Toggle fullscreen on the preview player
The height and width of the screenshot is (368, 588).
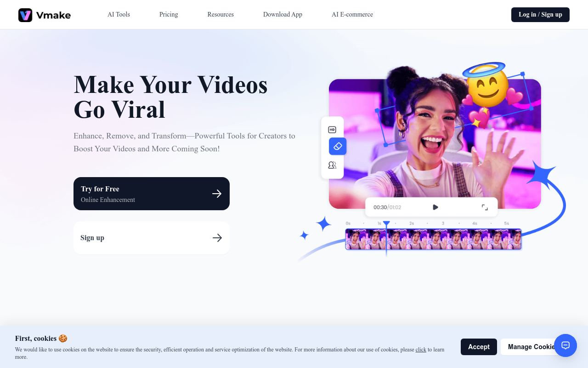[485, 207]
